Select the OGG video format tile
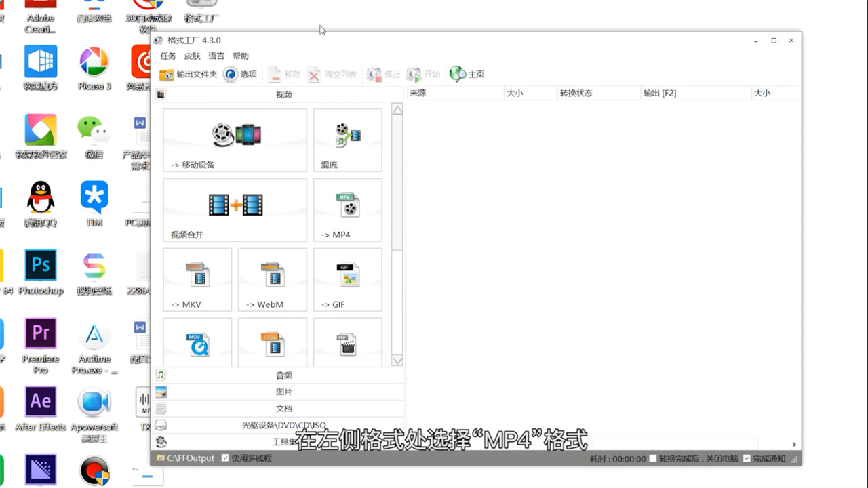This screenshot has height=488, width=868. [x=273, y=342]
